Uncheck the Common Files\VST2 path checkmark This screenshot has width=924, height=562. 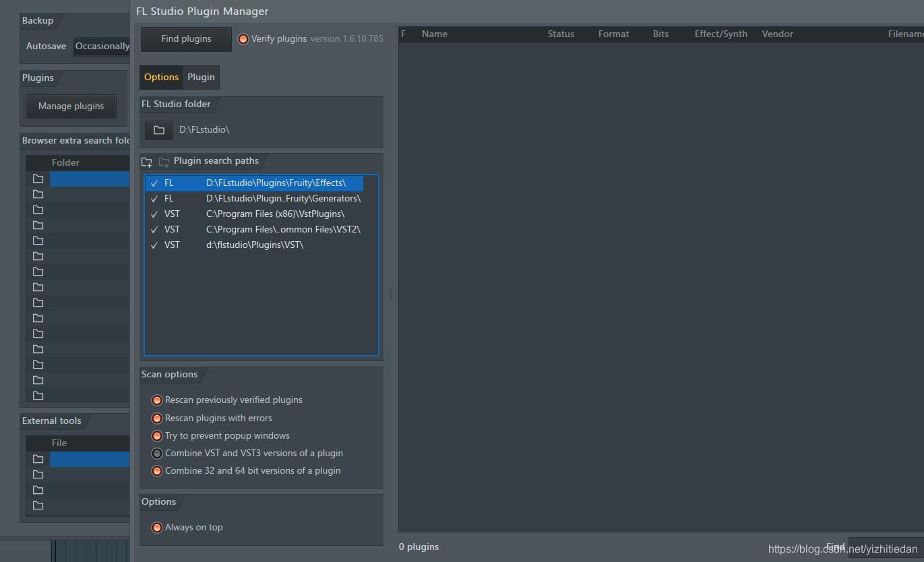[154, 230]
